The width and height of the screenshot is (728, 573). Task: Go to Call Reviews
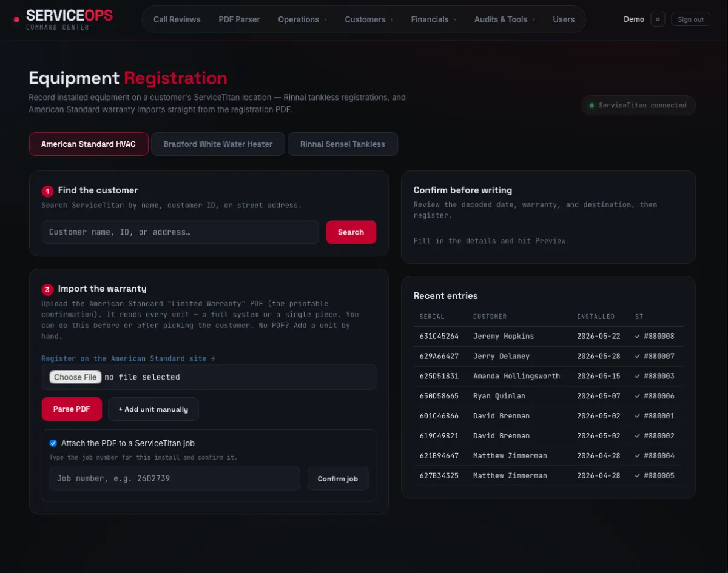(177, 19)
